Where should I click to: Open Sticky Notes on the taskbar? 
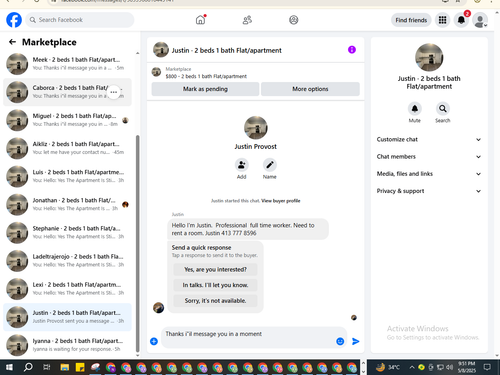80,367
